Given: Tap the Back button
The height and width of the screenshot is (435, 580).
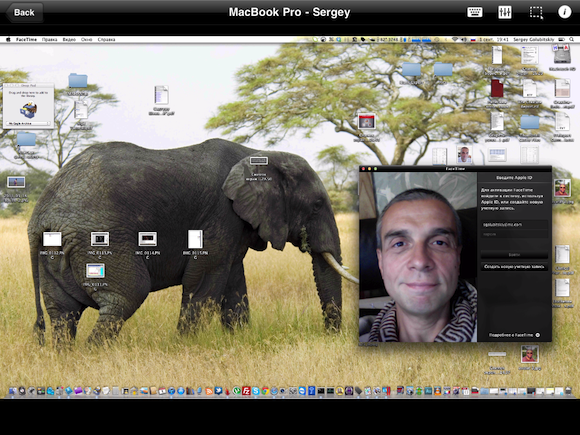Looking at the screenshot, I should 24,13.
